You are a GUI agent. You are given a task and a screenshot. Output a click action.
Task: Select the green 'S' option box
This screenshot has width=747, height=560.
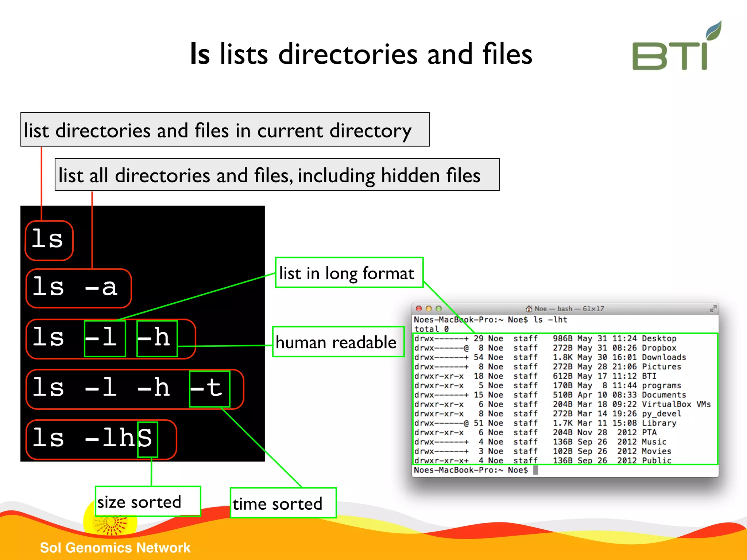pos(147,439)
